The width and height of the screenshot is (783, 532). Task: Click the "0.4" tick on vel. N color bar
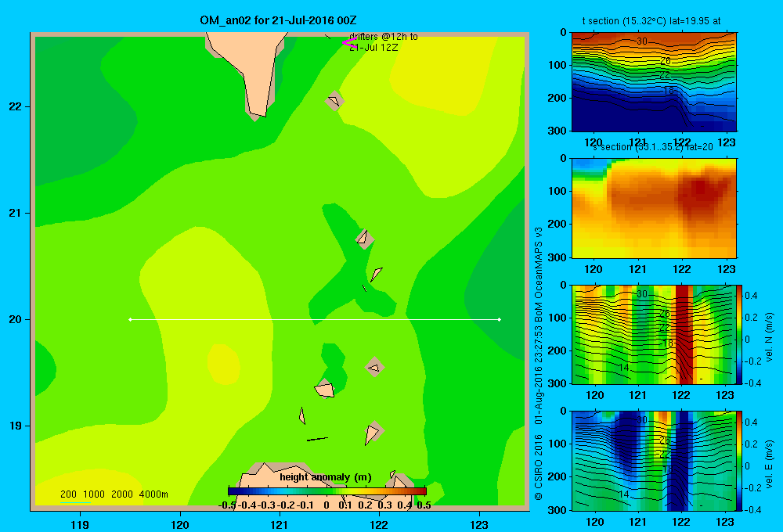pyautogui.click(x=751, y=296)
